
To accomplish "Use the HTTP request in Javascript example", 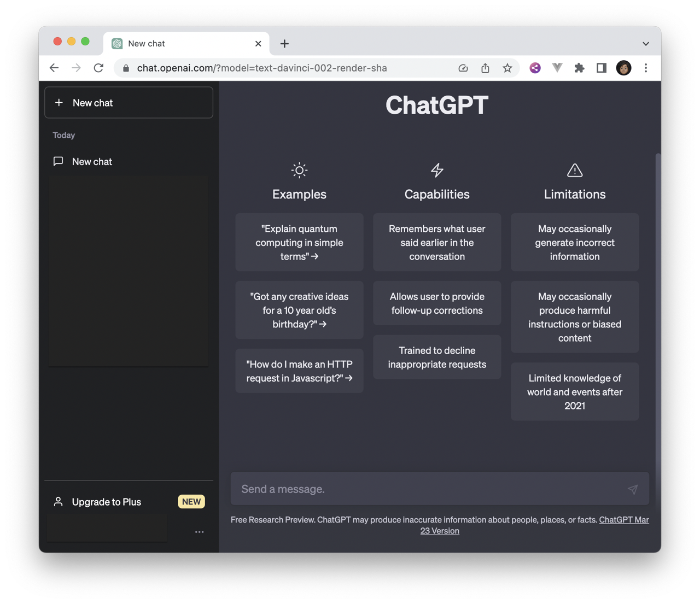I will (300, 371).
